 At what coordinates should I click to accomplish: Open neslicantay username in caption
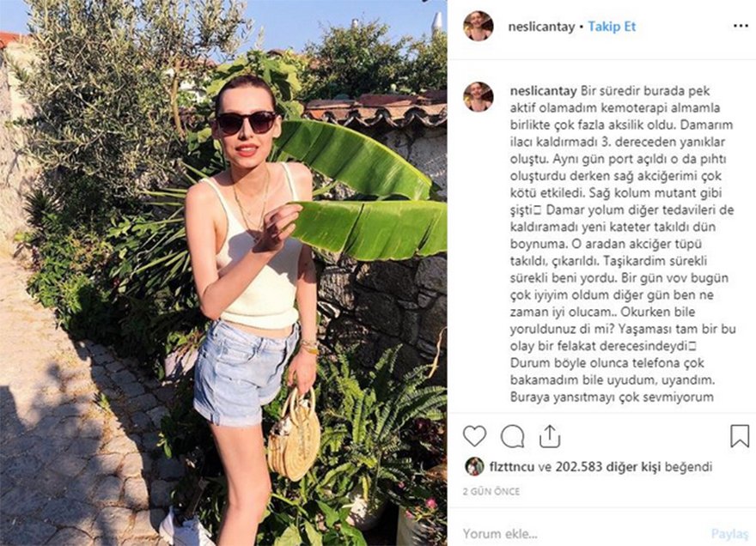coord(543,91)
